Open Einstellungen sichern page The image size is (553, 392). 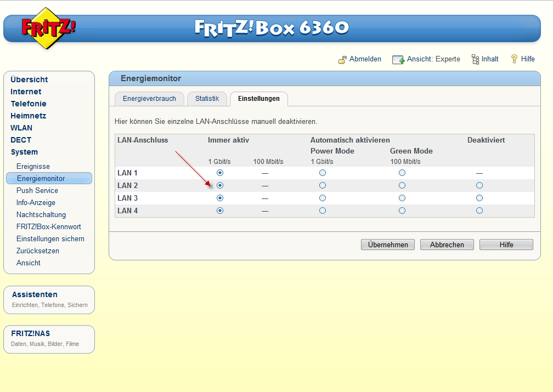click(50, 238)
